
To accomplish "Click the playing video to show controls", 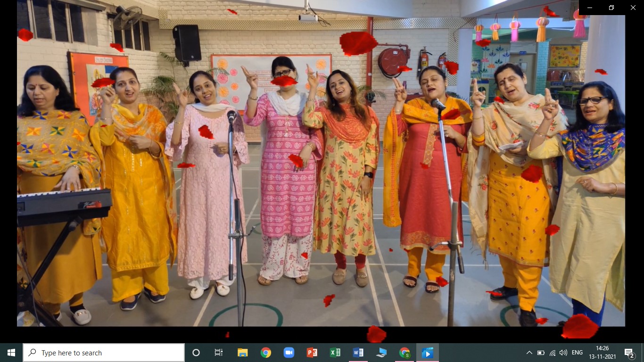I will (x=321, y=163).
